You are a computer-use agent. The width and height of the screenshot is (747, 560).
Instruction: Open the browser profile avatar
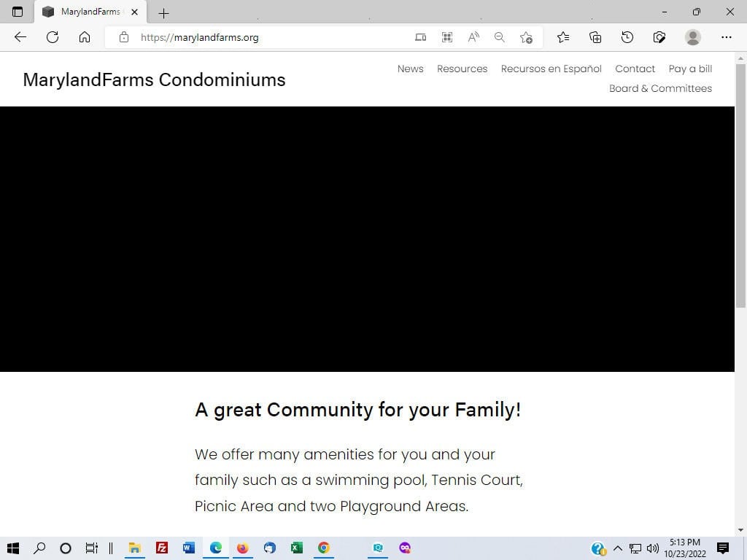pos(693,37)
